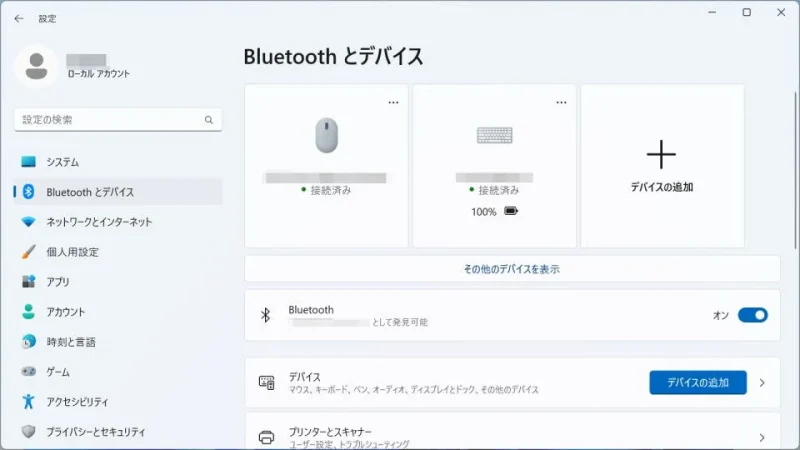Click the search magnifier icon
The width and height of the screenshot is (800, 450).
pos(209,120)
